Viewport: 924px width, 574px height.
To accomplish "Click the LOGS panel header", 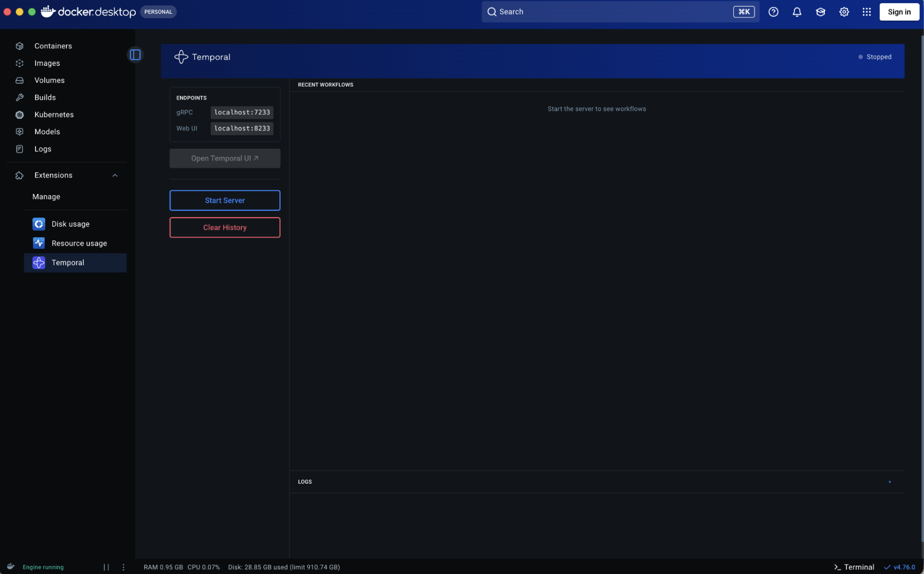I will click(x=305, y=482).
